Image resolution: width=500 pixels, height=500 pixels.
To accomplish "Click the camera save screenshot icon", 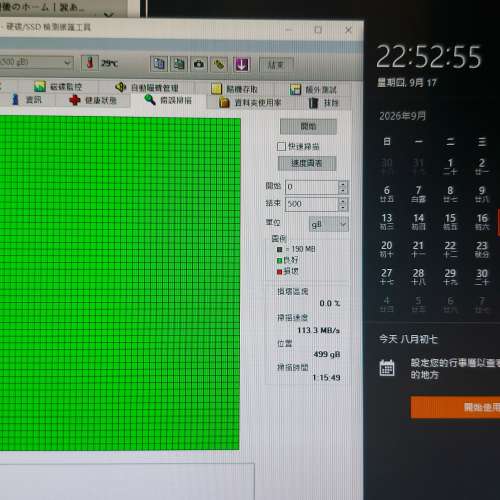I will (x=199, y=64).
